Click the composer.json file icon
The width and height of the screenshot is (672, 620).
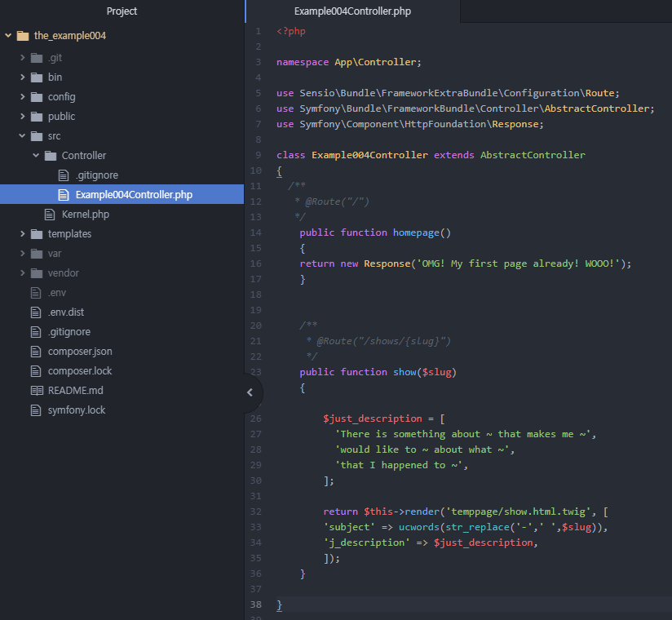[x=36, y=352]
